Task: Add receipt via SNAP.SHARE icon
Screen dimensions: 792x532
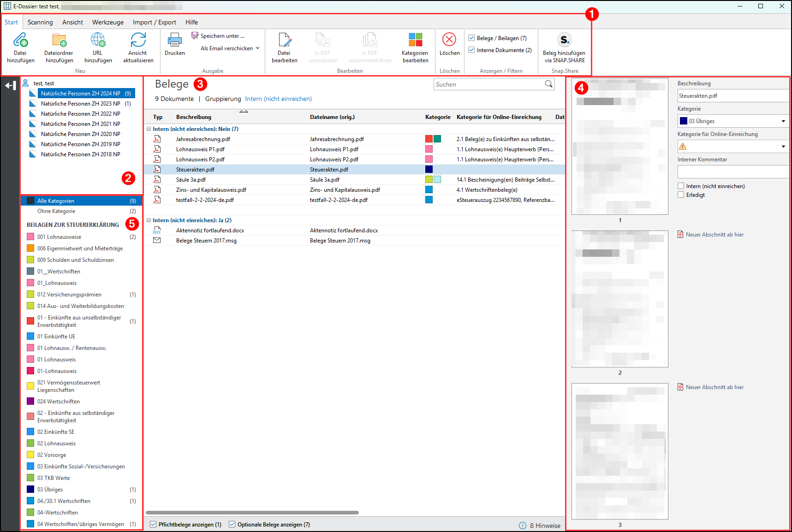Action: click(564, 40)
